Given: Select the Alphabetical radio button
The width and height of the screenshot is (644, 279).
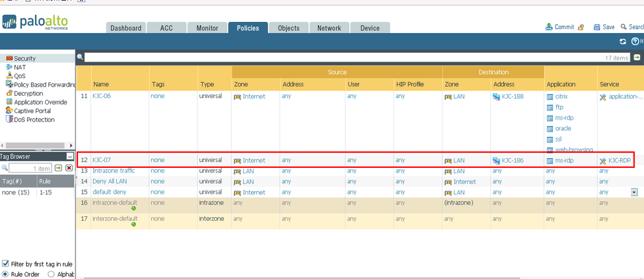Looking at the screenshot, I should 52,274.
